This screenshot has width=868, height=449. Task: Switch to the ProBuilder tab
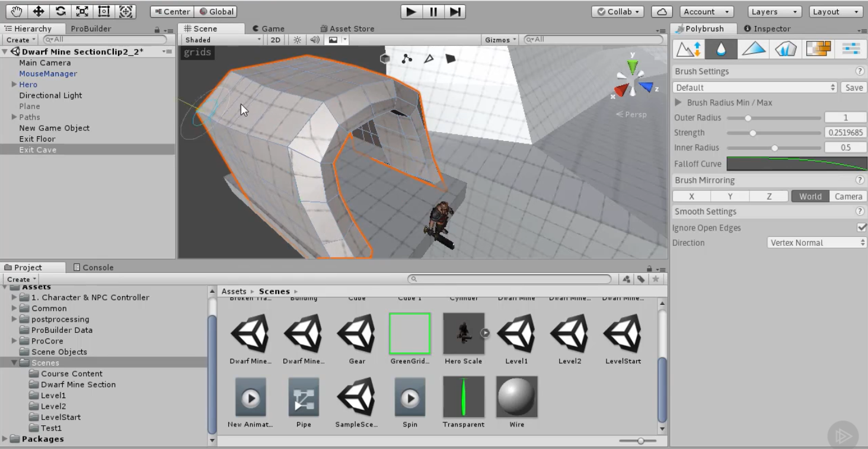point(91,28)
